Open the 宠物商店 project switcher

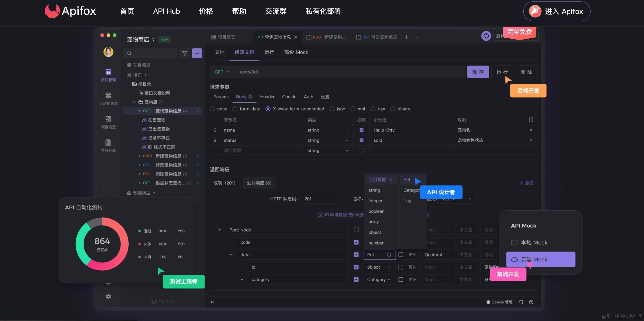point(141,39)
